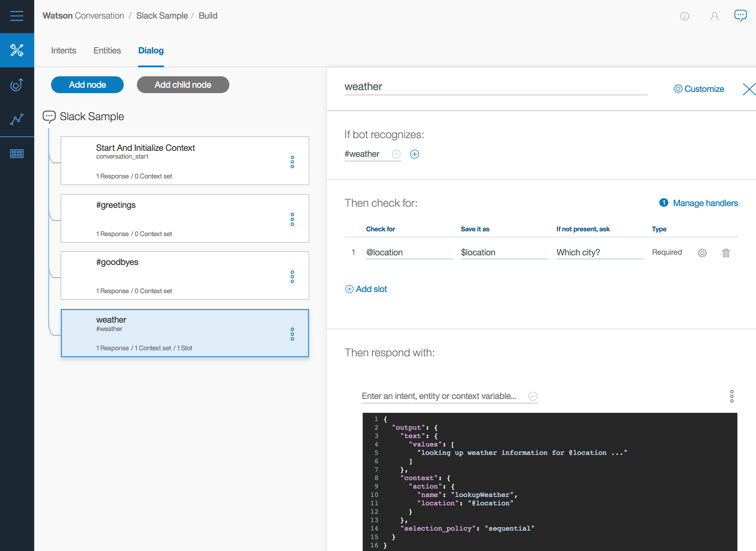This screenshot has height=551, width=756.
Task: Switch to the Entities tab
Action: tap(107, 50)
